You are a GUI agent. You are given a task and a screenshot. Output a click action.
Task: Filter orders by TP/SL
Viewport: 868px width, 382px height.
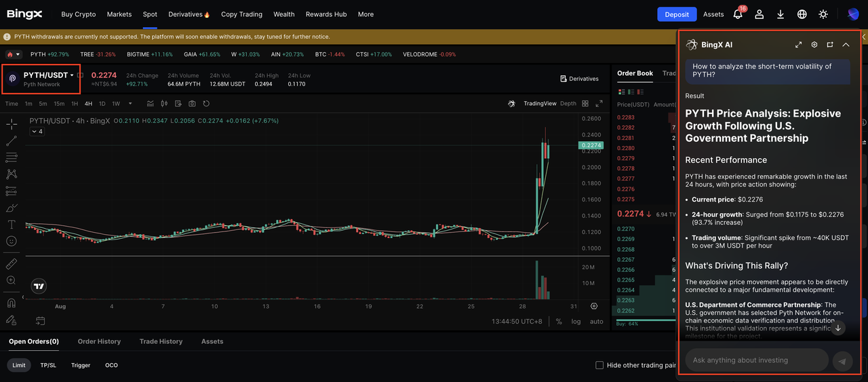click(48, 365)
